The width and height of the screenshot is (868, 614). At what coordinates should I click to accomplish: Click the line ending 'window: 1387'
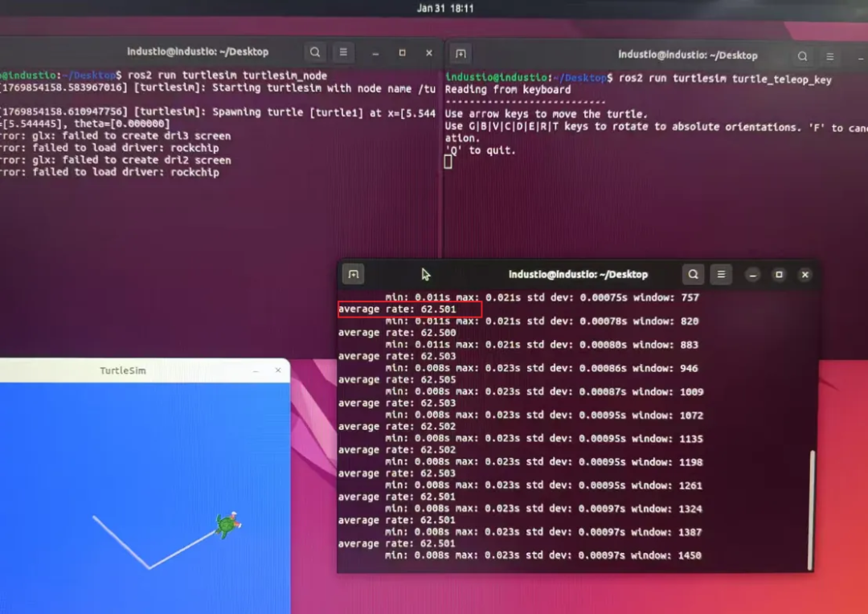pos(544,532)
